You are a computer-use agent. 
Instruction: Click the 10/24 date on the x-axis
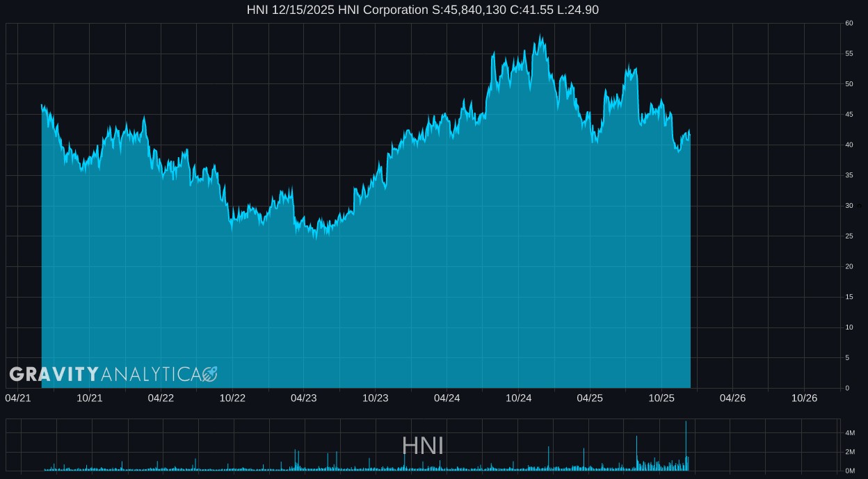519,398
